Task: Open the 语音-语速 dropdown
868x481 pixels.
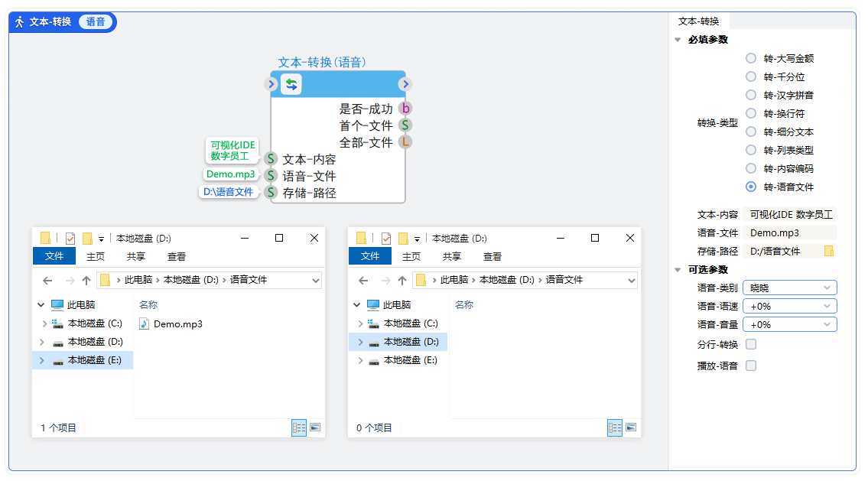Action: 789,306
